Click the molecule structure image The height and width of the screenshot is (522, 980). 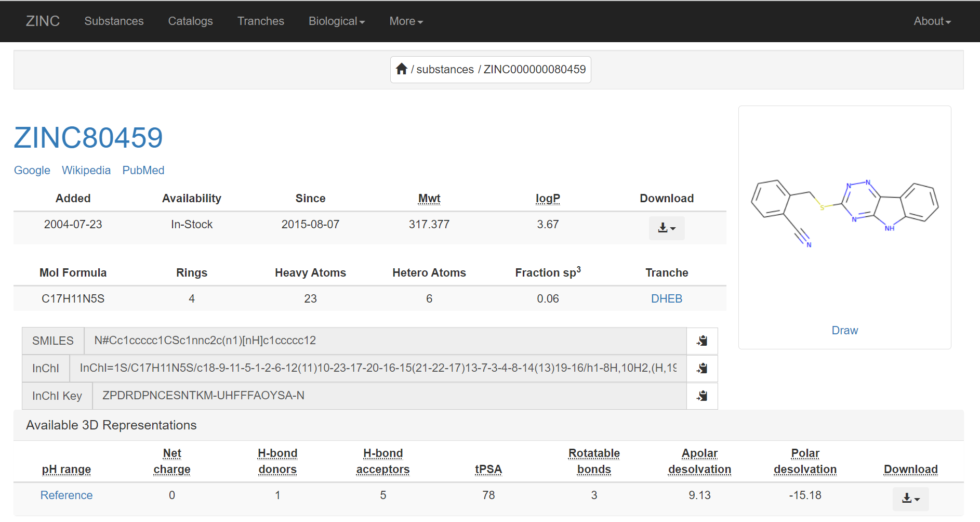click(844, 213)
